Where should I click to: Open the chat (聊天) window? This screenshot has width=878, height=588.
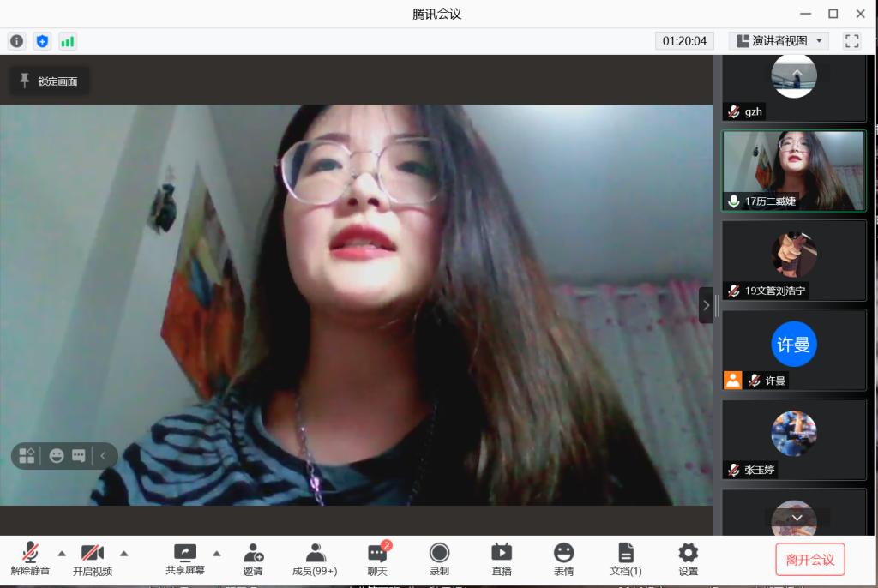377,559
